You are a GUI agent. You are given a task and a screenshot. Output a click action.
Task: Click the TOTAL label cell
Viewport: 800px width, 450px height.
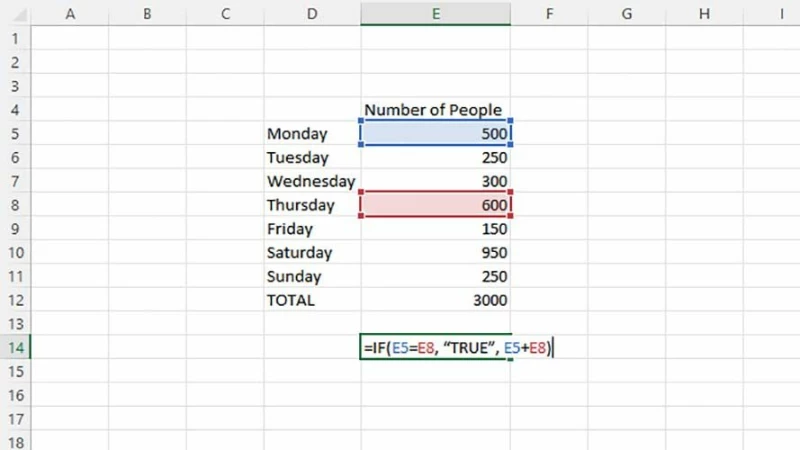point(312,300)
